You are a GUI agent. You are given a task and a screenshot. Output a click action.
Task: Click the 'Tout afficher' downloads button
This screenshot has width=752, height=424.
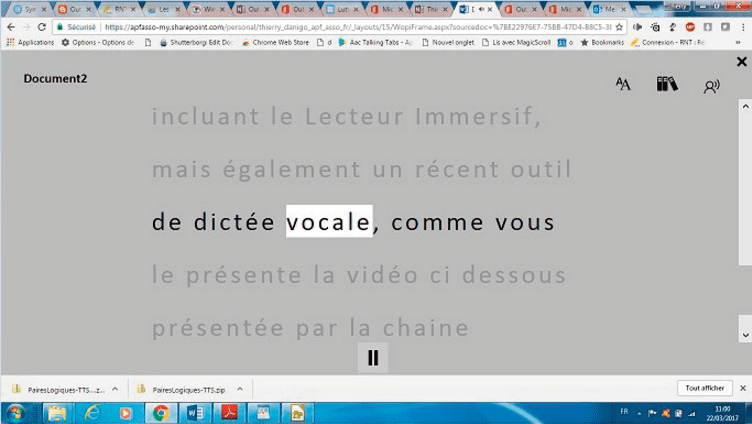coord(704,388)
